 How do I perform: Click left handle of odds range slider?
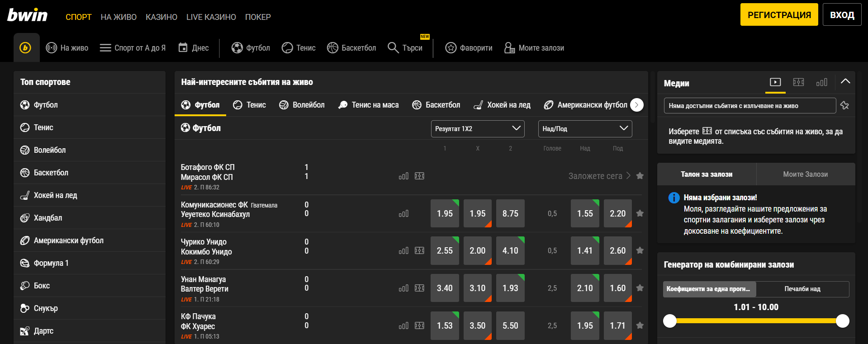point(670,321)
